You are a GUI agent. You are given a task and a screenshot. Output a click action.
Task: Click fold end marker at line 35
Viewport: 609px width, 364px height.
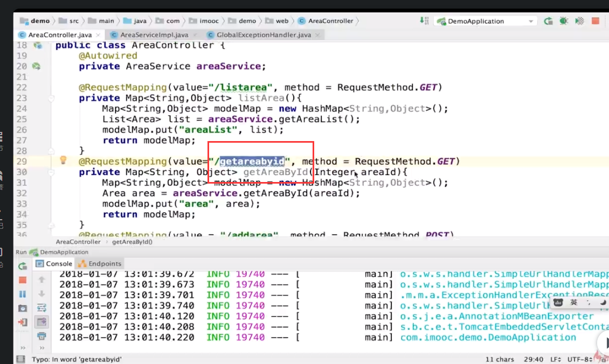click(x=51, y=225)
